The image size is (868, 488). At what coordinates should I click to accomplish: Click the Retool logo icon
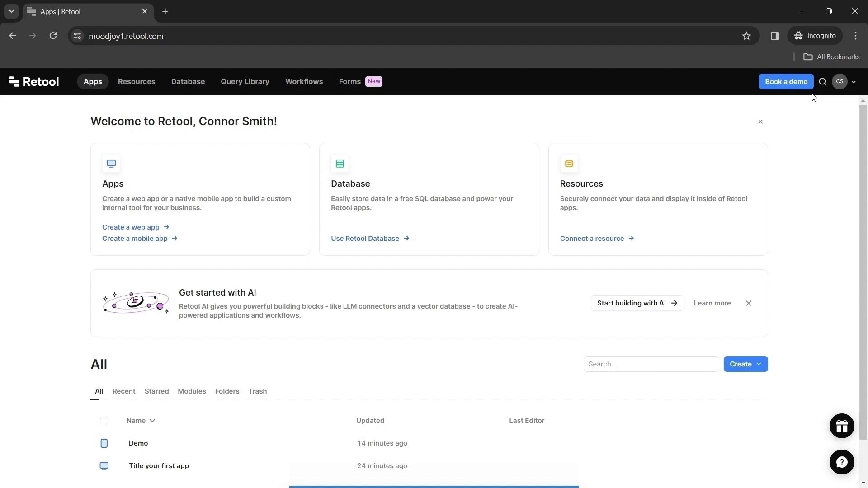tap(13, 81)
